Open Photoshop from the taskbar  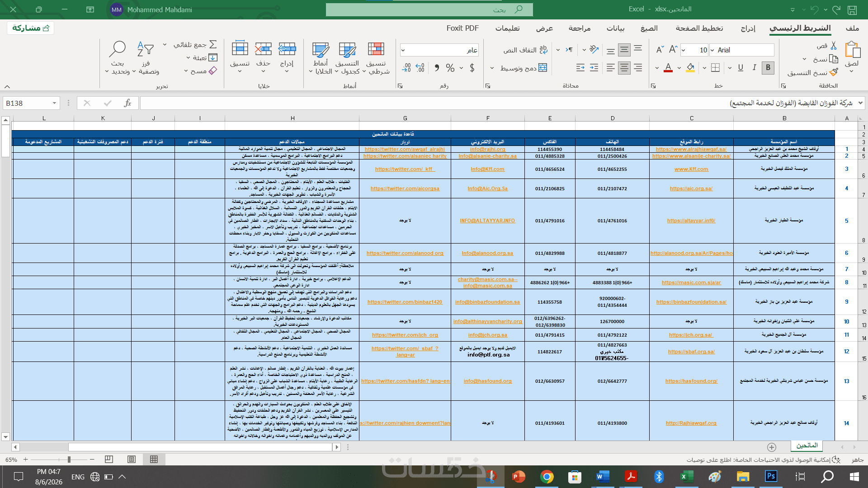pyautogui.click(x=771, y=476)
